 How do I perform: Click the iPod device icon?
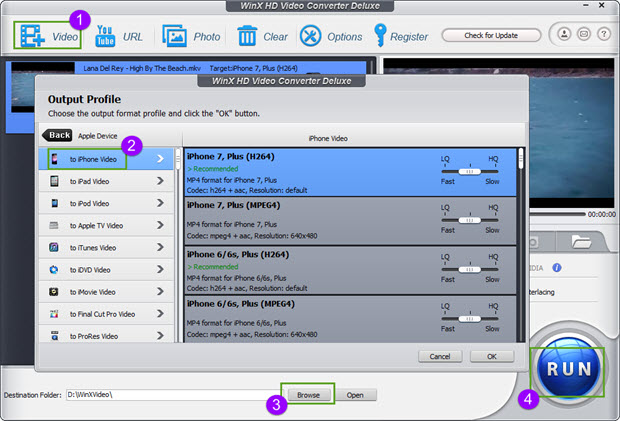pyautogui.click(x=54, y=203)
